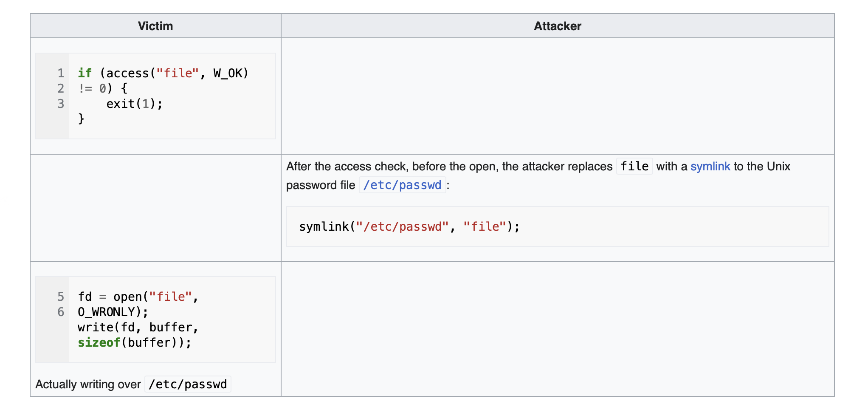
Task: Click the 'if' keyword in access check
Action: (x=85, y=73)
